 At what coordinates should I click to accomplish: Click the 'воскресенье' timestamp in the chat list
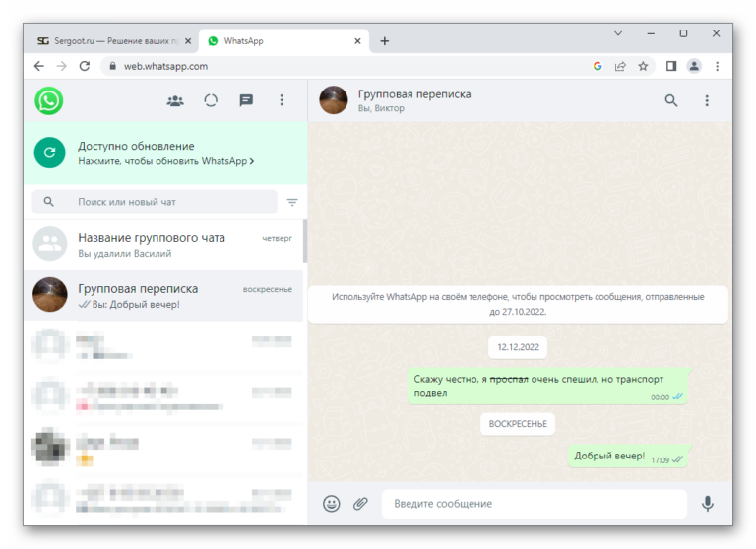[x=268, y=289]
